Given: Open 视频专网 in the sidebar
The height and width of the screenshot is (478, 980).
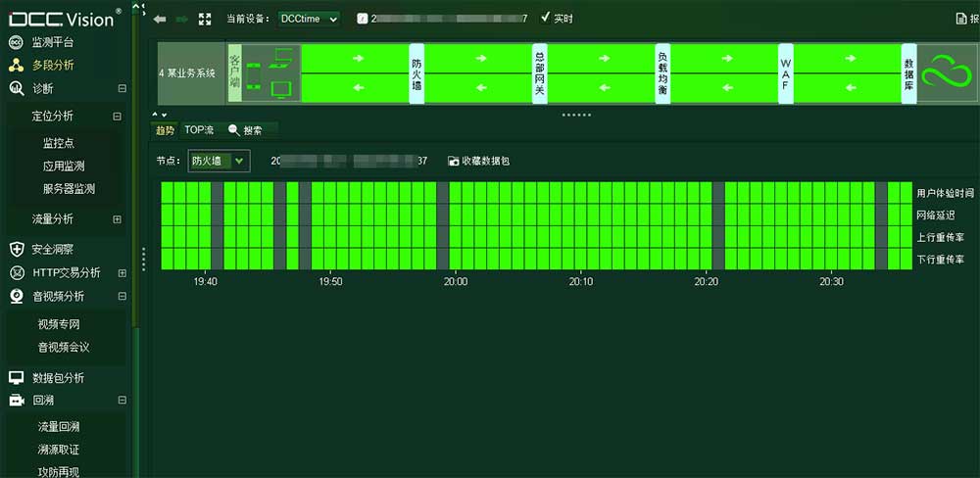Looking at the screenshot, I should tap(59, 324).
